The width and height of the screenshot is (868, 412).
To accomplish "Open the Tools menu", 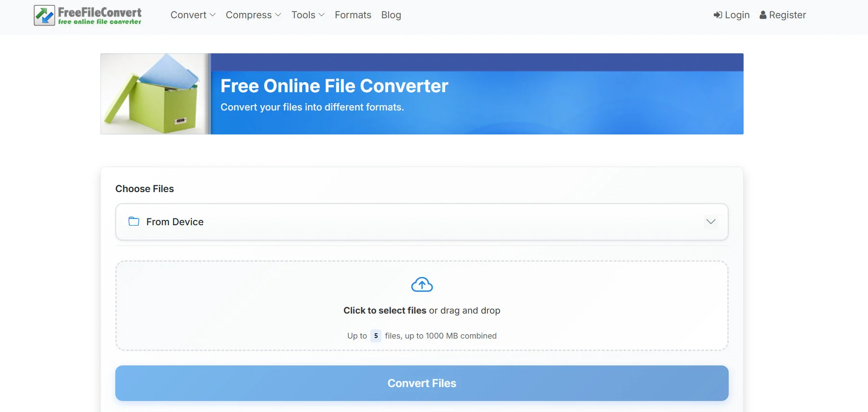I will pos(308,15).
